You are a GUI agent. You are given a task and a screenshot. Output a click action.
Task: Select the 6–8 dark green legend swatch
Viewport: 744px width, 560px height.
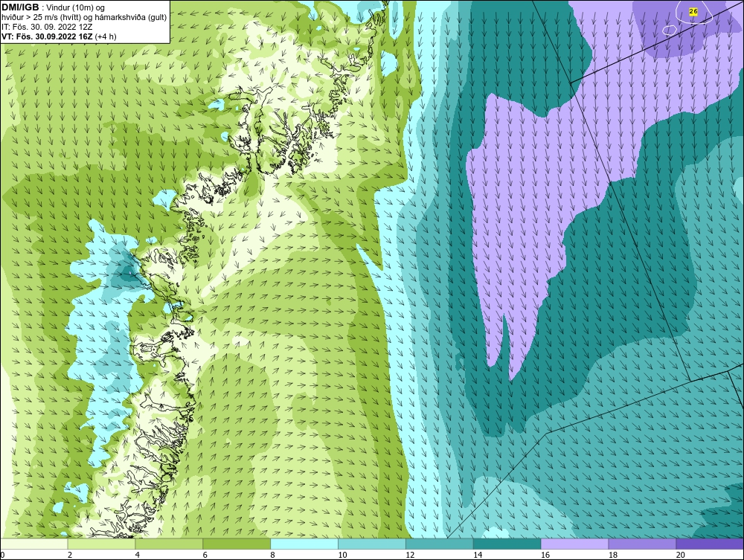237,544
